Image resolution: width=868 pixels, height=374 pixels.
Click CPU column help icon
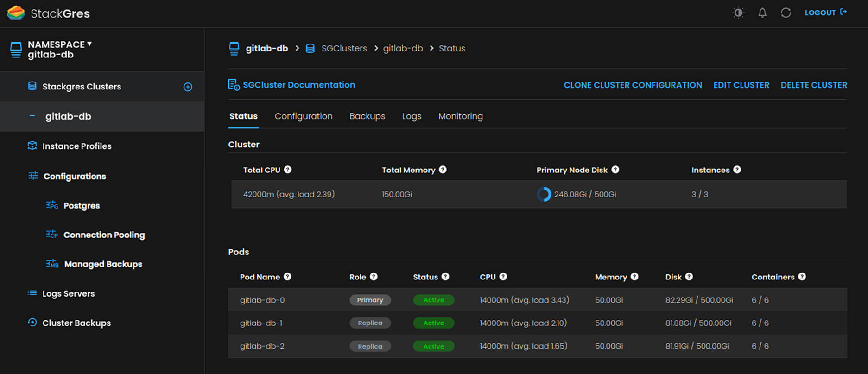pyautogui.click(x=503, y=277)
